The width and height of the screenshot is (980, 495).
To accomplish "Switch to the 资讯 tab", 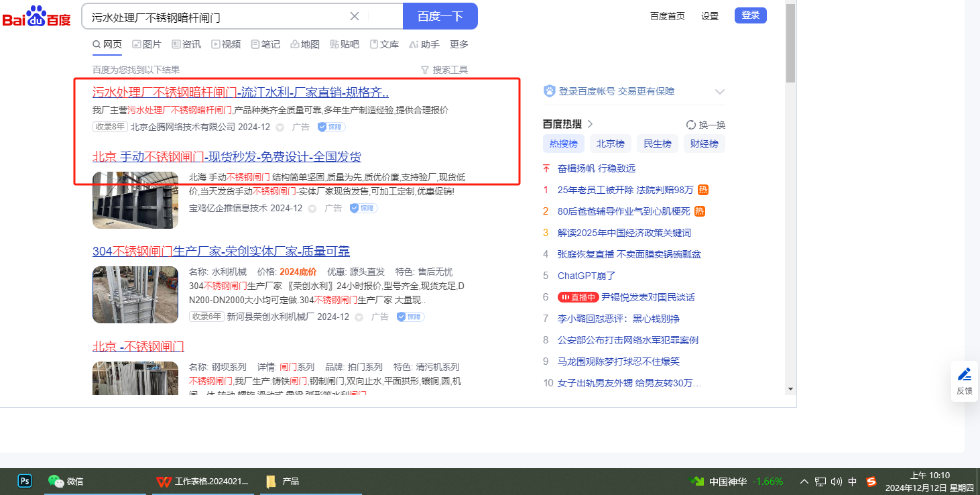I will [x=186, y=44].
